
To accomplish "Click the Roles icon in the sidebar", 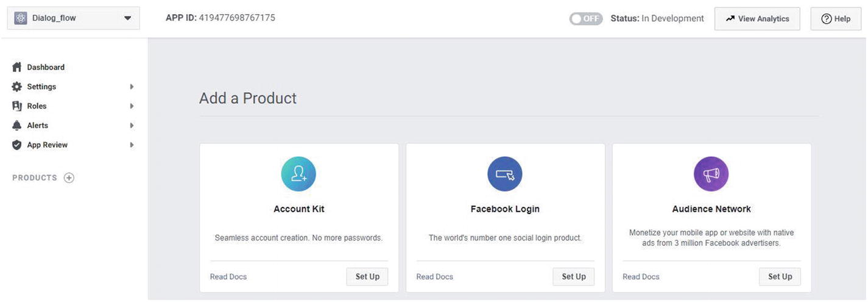I will click(17, 106).
